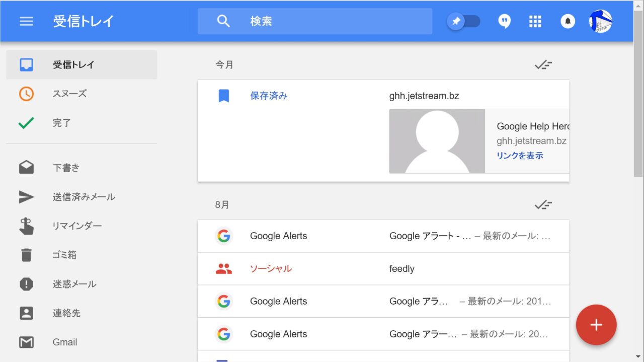Open Drafts (下書き) folder
The image size is (644, 362).
pos(66,168)
